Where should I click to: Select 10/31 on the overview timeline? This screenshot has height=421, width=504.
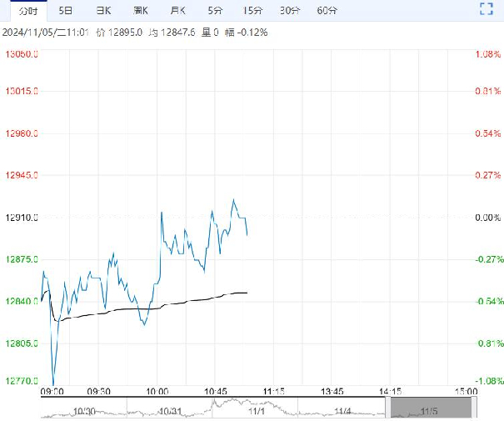click(x=169, y=411)
